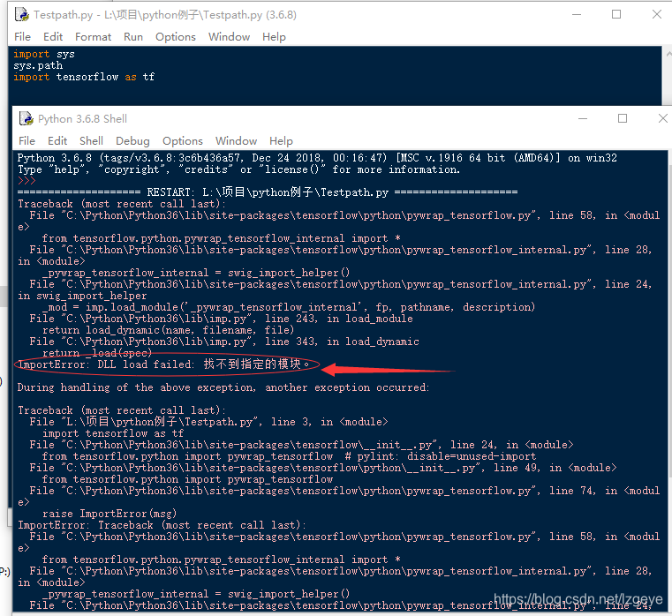Open Window menu in Python Shell window

[236, 141]
